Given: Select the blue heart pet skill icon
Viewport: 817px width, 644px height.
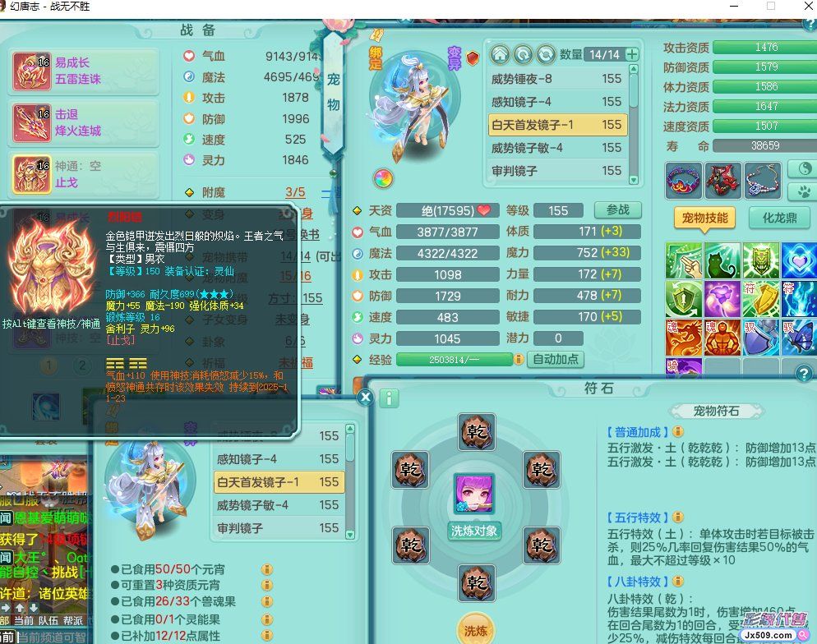Looking at the screenshot, I should pyautogui.click(x=797, y=260).
